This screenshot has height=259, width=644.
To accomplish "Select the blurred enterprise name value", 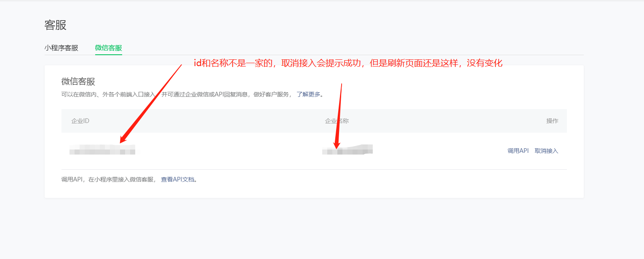I will [347, 150].
